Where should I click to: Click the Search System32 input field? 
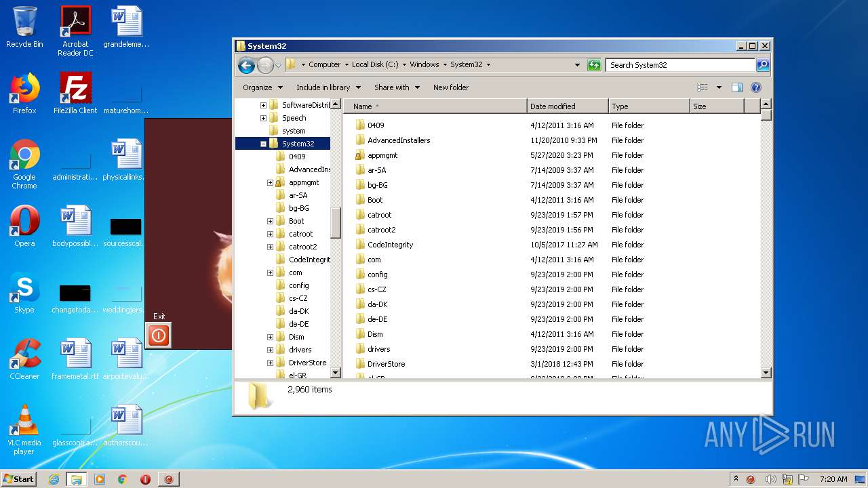[680, 65]
